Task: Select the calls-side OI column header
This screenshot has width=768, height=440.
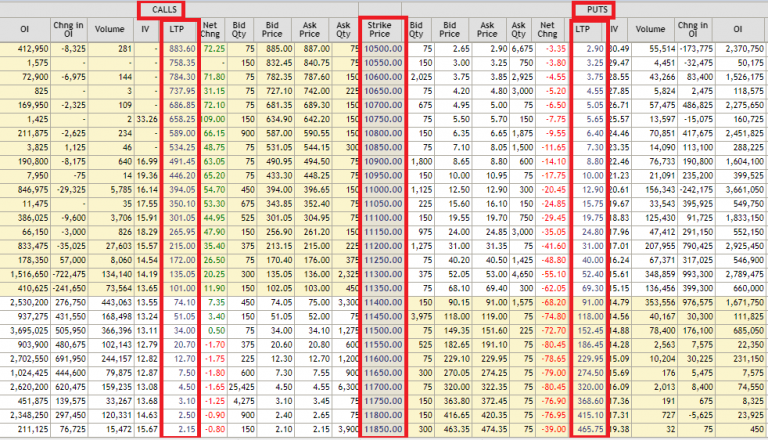Action: (25, 29)
